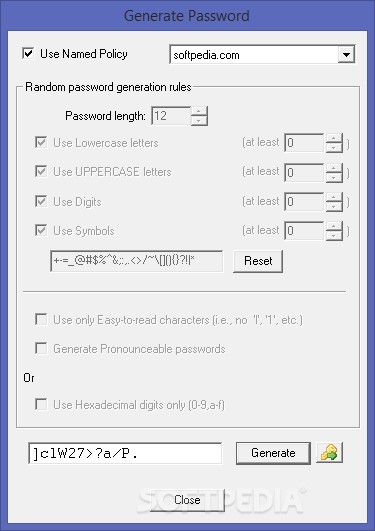
Task: Uncheck the Use Named Policy checkbox
Action: coord(28,54)
